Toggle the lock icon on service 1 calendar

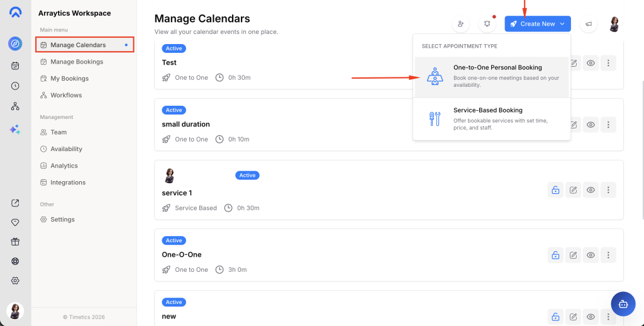555,189
